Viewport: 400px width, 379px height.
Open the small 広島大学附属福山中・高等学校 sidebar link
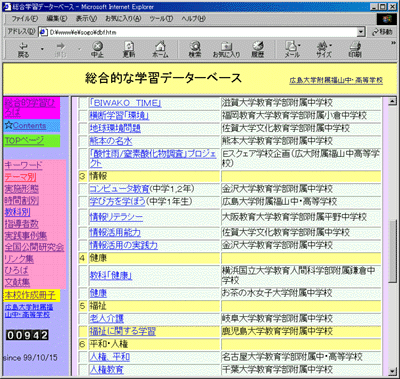click(29, 311)
